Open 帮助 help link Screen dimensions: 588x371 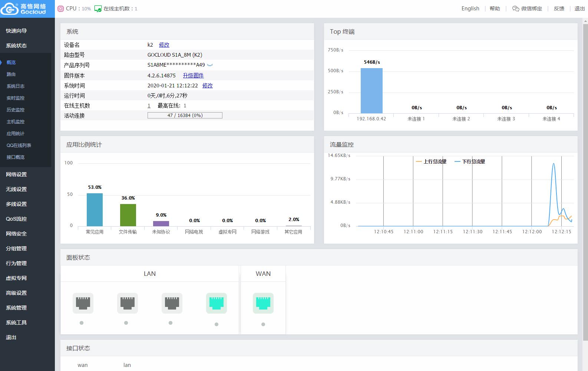pos(495,9)
